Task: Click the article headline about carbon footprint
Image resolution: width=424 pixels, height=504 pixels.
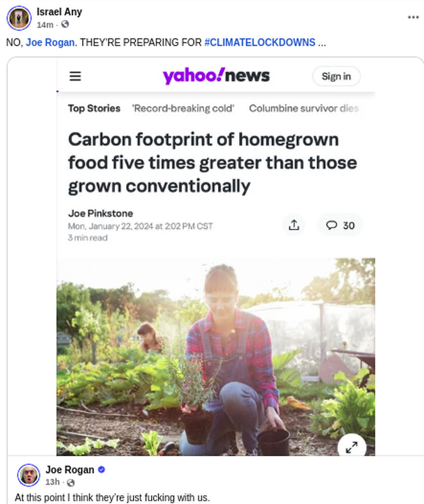Action: 212,163
